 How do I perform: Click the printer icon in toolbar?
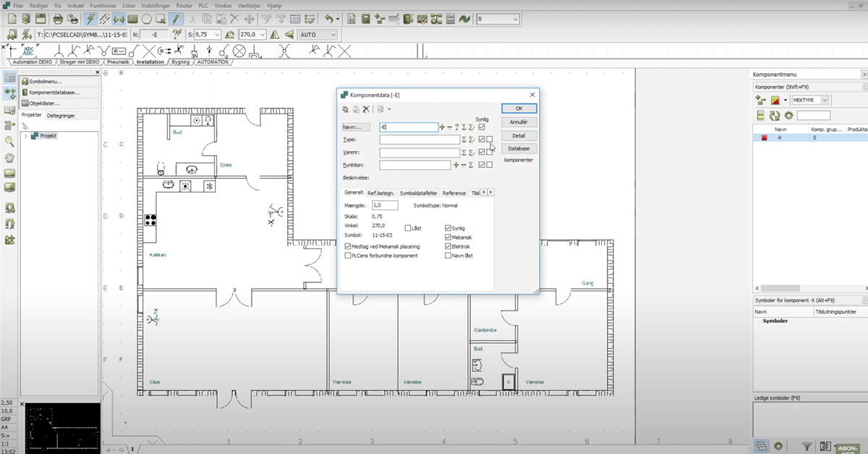(x=56, y=19)
